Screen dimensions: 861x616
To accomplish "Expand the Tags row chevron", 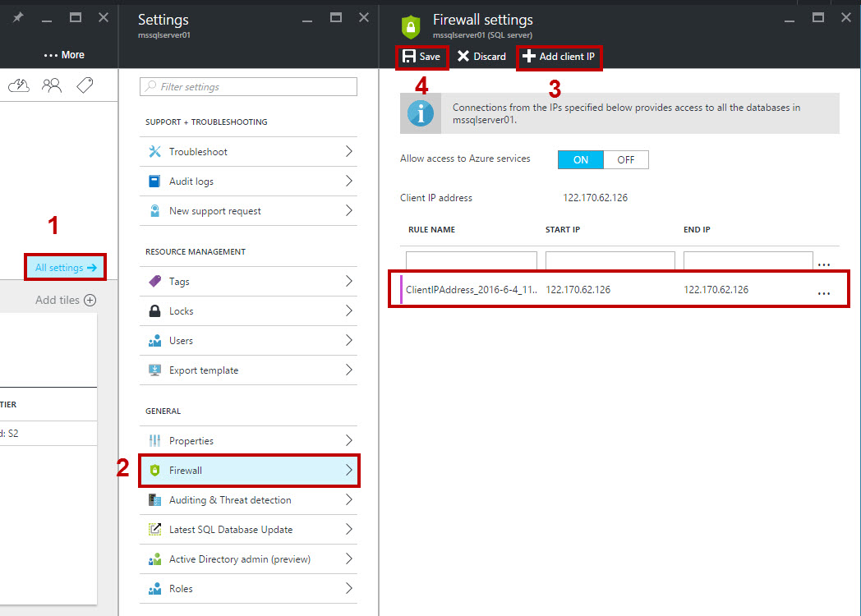I will tap(348, 281).
